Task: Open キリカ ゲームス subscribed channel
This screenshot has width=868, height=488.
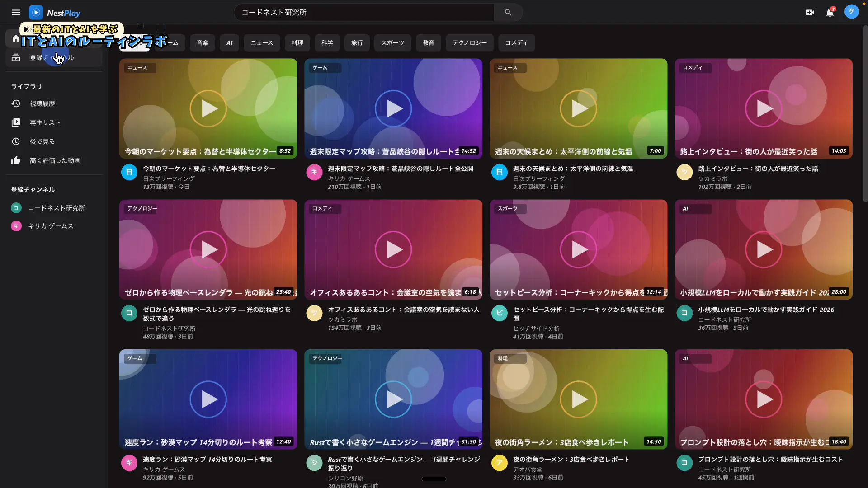Action: point(54,226)
